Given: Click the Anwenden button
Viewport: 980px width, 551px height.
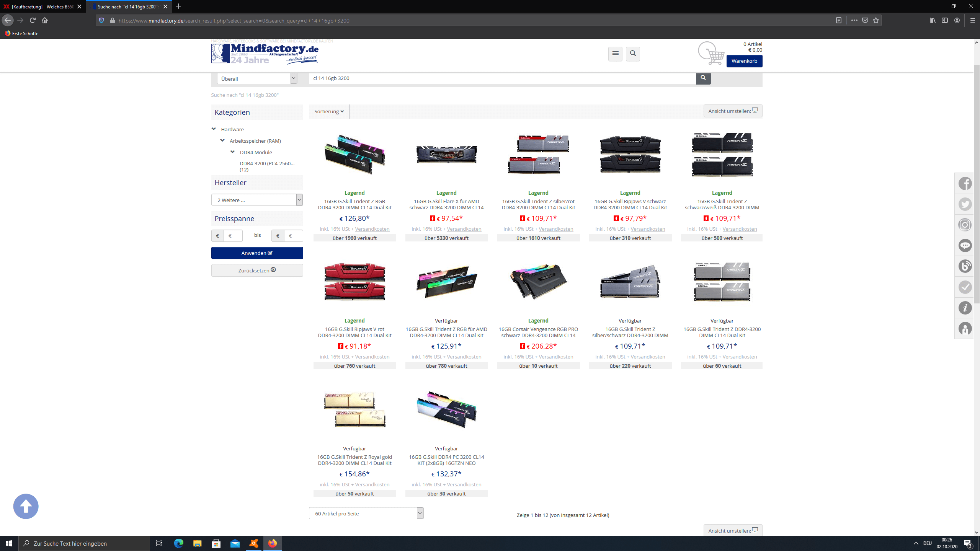Looking at the screenshot, I should 257,253.
